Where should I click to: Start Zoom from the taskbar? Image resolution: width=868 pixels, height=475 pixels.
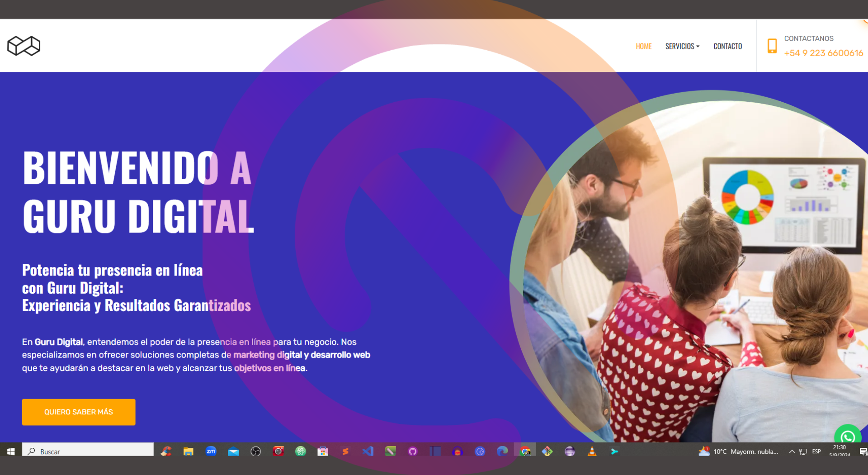pyautogui.click(x=211, y=451)
